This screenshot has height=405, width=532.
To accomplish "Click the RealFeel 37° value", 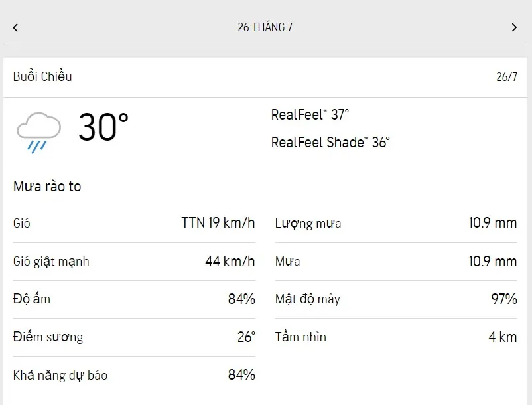I will 310,115.
